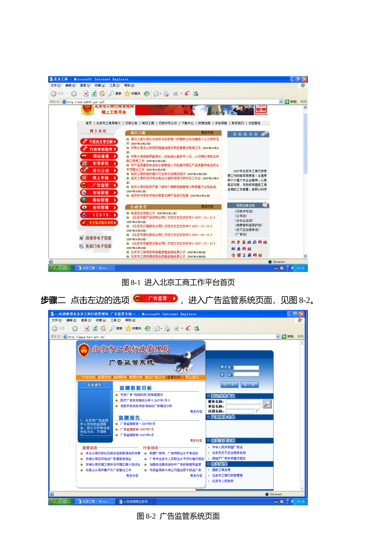Open 下载中心 nav link
The image size is (392, 559).
(x=187, y=123)
